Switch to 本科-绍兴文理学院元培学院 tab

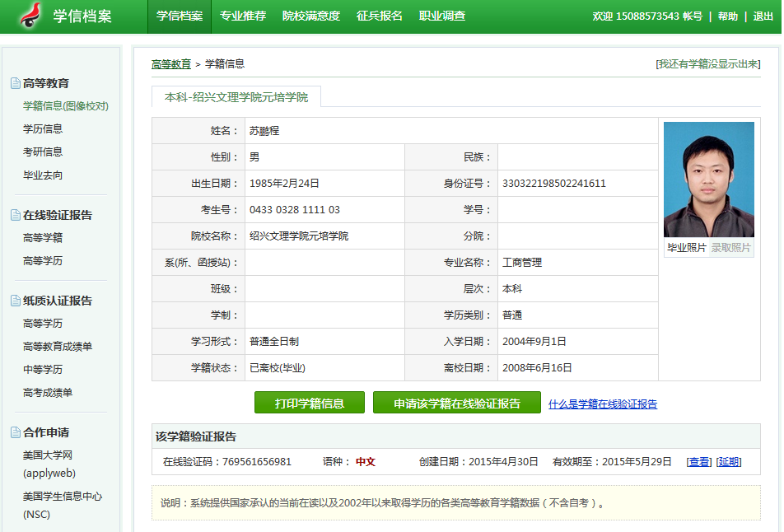coord(236,97)
